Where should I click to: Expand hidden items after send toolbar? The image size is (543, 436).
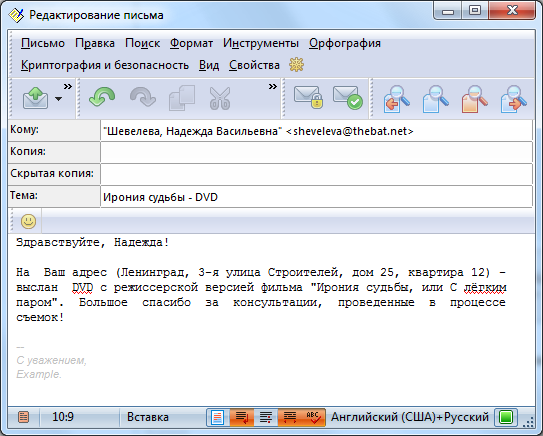[x=68, y=86]
